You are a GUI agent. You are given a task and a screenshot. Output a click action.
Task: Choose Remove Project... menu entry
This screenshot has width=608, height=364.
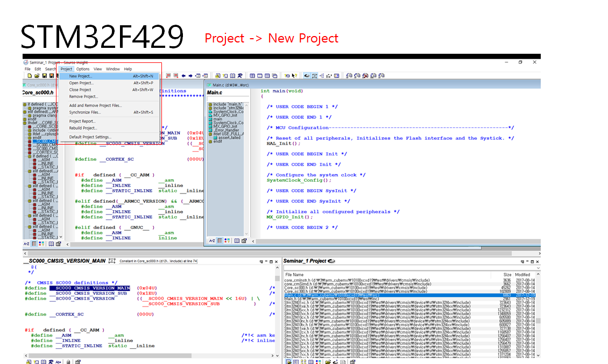[109, 97]
